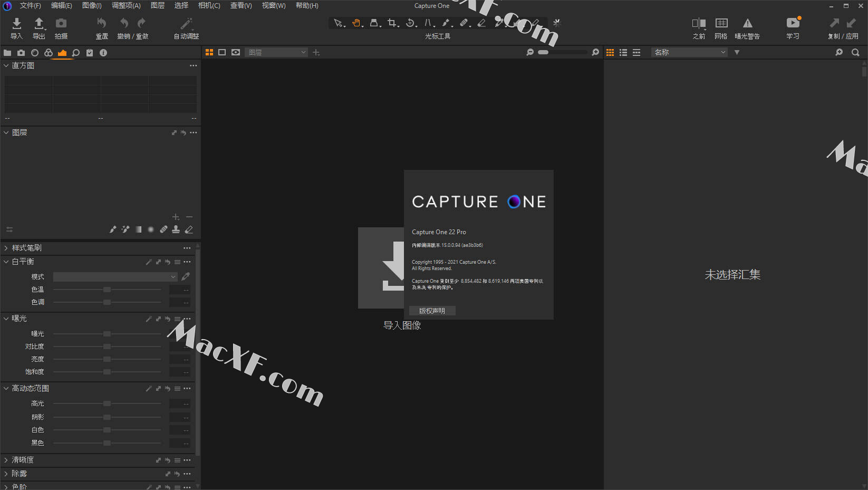Click the plus add layer icon
Viewport: 868px width, 490px height.
(176, 217)
